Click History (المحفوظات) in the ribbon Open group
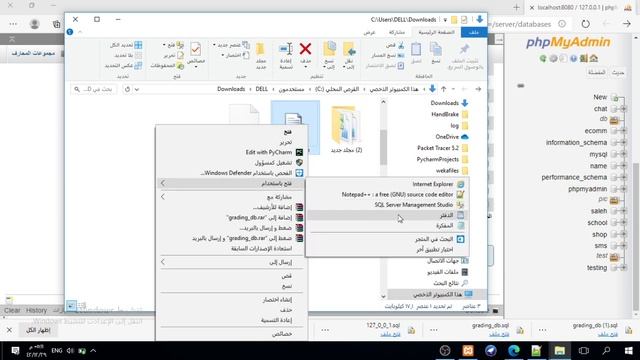 [167, 65]
